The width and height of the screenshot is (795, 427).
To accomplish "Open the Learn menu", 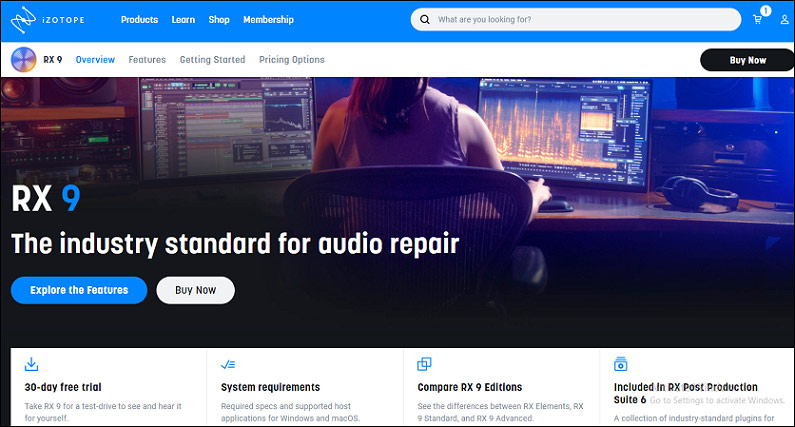I will (x=183, y=20).
